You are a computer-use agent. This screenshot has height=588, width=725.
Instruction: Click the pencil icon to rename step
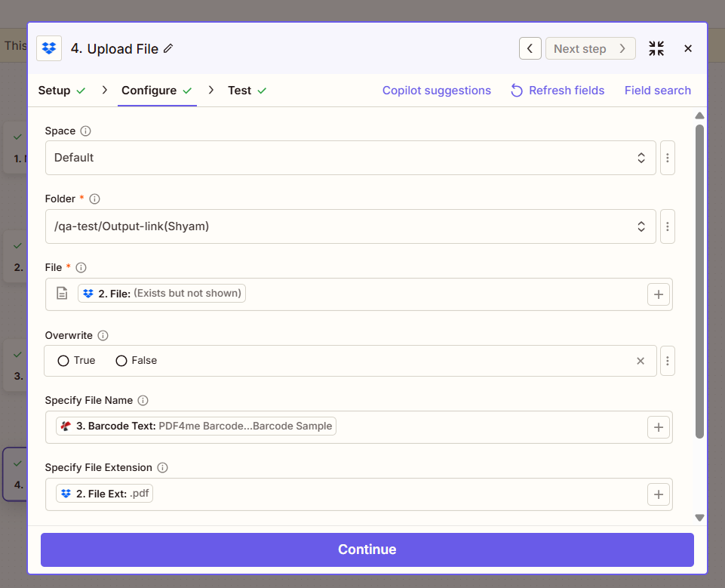click(x=168, y=49)
